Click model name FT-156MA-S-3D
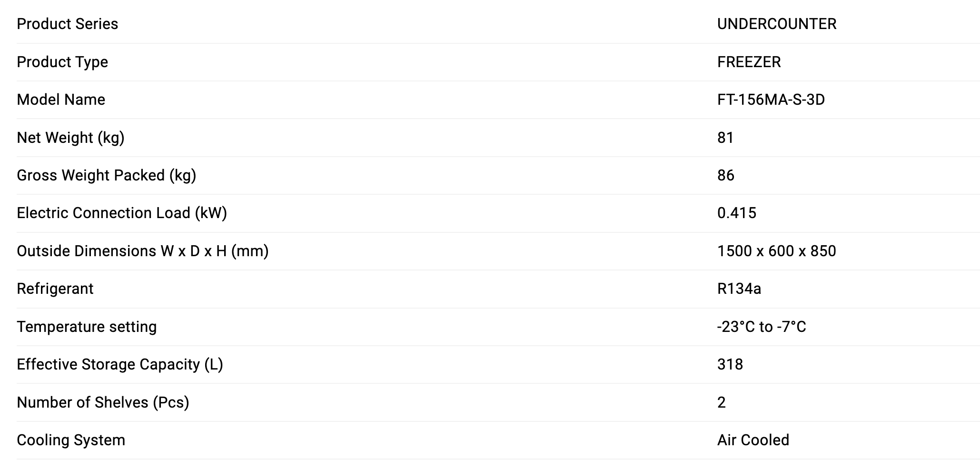The image size is (980, 460). tap(771, 100)
